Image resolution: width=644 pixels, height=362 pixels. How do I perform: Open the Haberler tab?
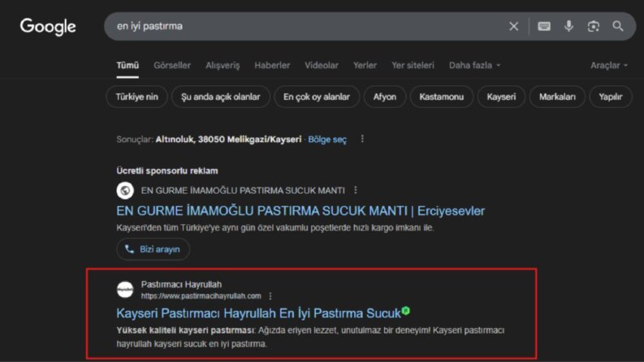coord(272,65)
